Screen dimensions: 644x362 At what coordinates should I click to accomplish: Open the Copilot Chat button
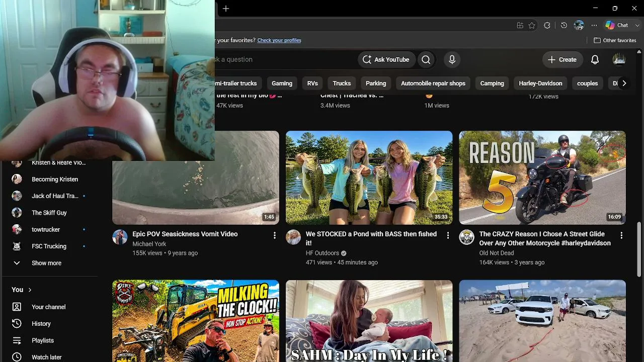click(x=617, y=25)
